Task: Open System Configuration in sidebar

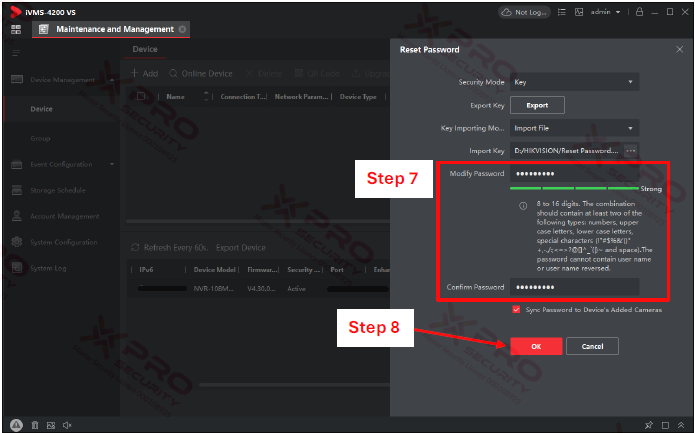Action: [x=64, y=242]
